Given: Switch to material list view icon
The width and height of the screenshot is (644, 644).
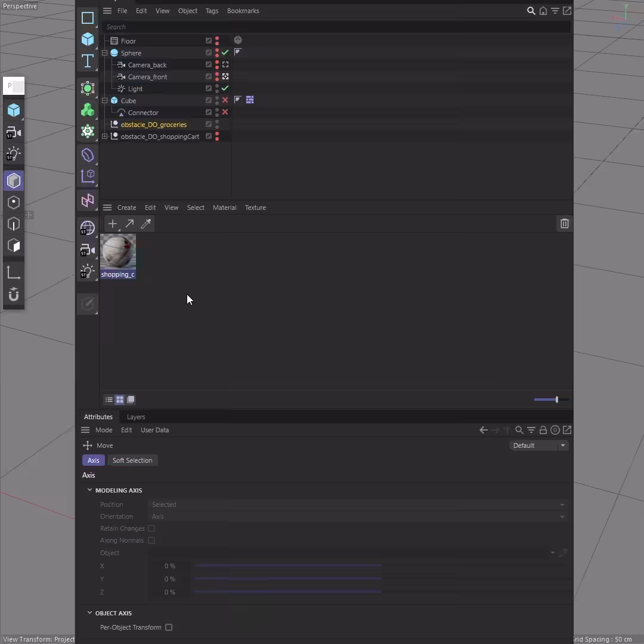Looking at the screenshot, I should (109, 400).
